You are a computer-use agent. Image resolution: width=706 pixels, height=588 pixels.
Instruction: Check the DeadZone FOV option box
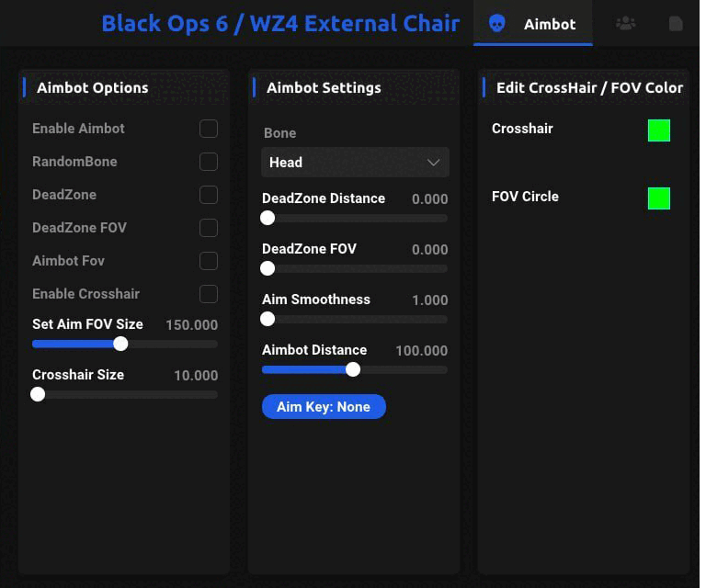pyautogui.click(x=209, y=228)
